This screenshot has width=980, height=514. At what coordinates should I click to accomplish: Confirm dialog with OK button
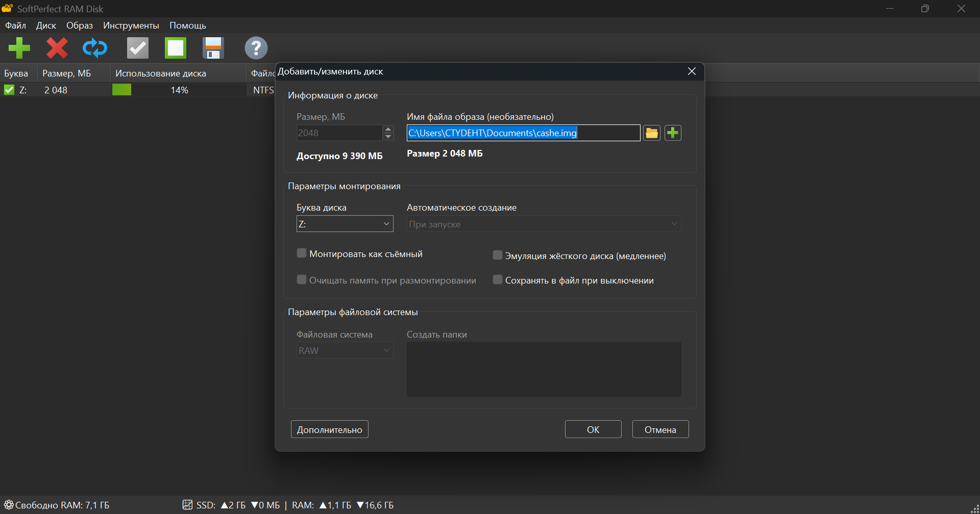593,429
